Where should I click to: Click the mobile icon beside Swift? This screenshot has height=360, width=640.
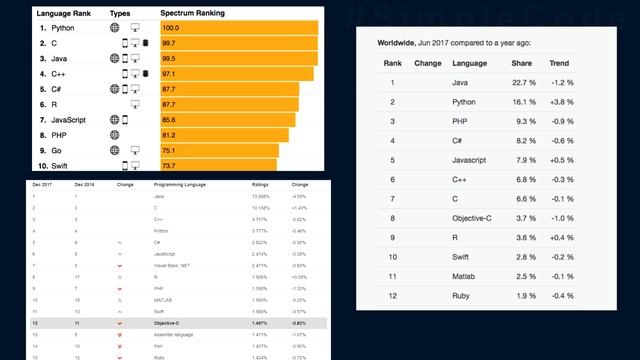point(125,166)
